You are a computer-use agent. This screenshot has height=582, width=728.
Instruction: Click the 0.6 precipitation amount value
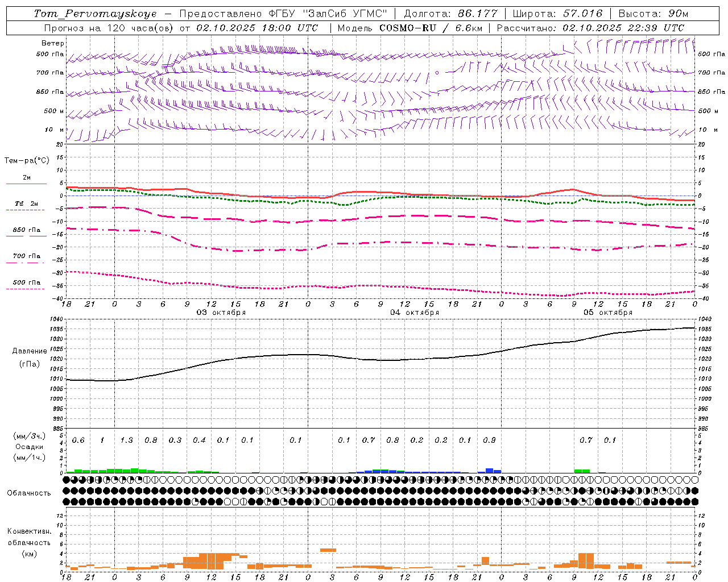pos(78,440)
